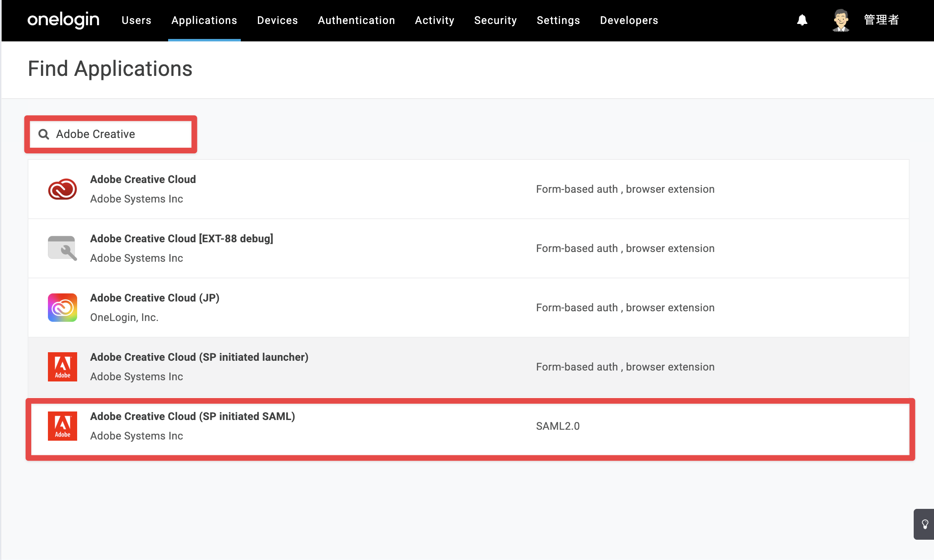Open the Activity menu
The width and height of the screenshot is (934, 560).
(x=435, y=20)
